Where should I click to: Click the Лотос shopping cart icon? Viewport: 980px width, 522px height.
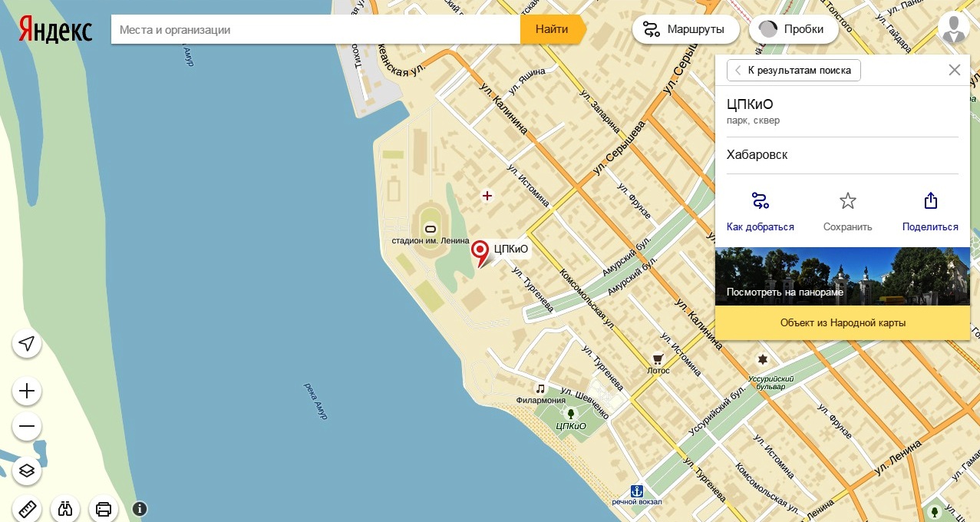point(658,358)
